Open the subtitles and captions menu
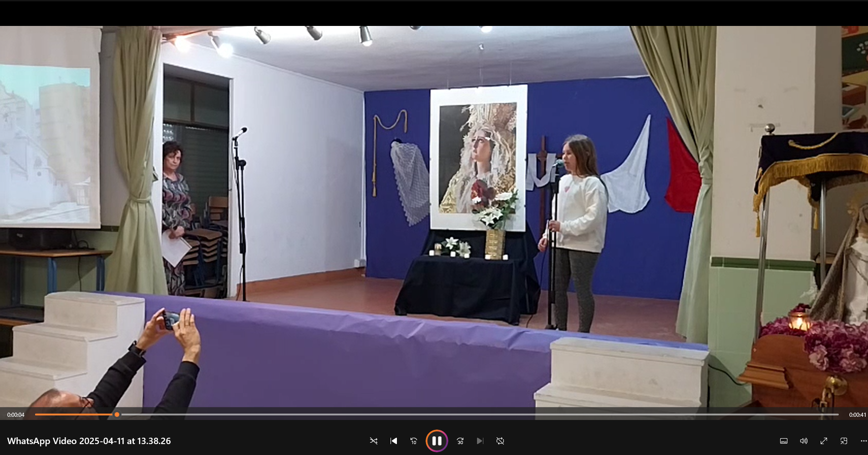 point(784,441)
